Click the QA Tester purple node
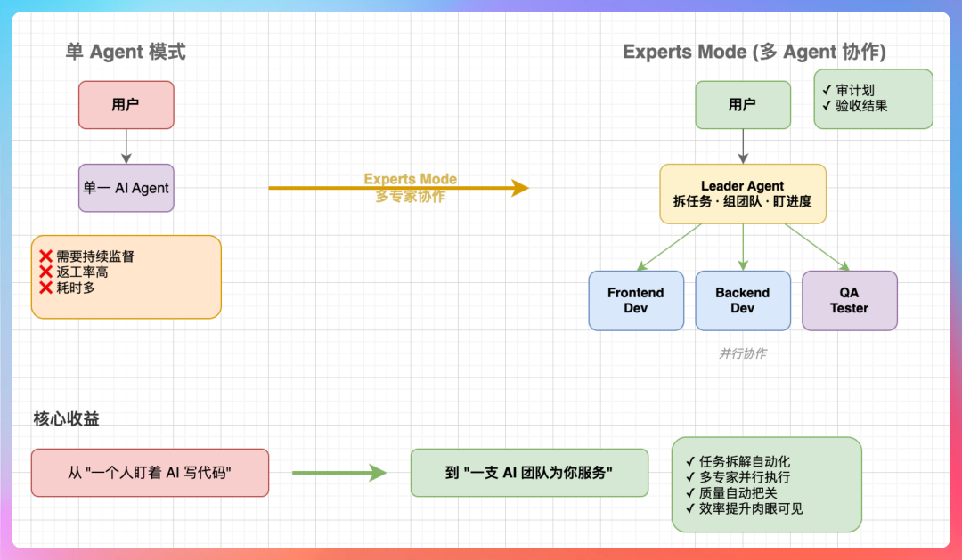Screen dimensions: 962x560 pos(849,300)
